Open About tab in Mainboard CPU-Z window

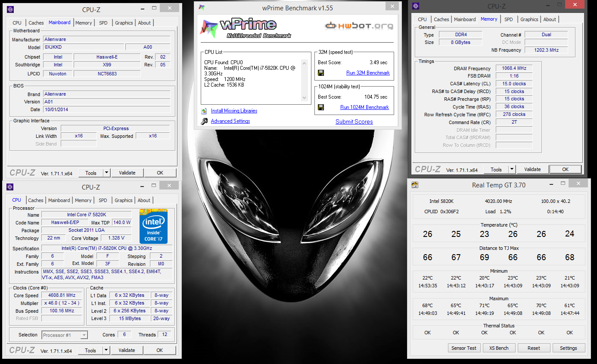point(144,23)
